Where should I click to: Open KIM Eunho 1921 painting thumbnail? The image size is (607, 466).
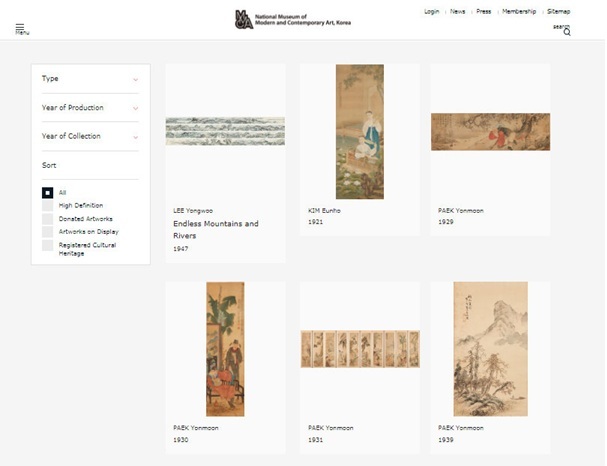tap(360, 132)
